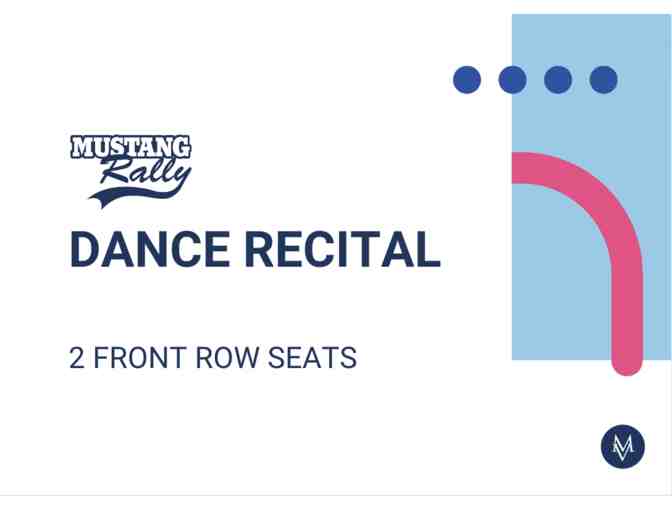The height and width of the screenshot is (510, 672).
Task: Select the rightmost dark blue dot
Action: coord(603,79)
